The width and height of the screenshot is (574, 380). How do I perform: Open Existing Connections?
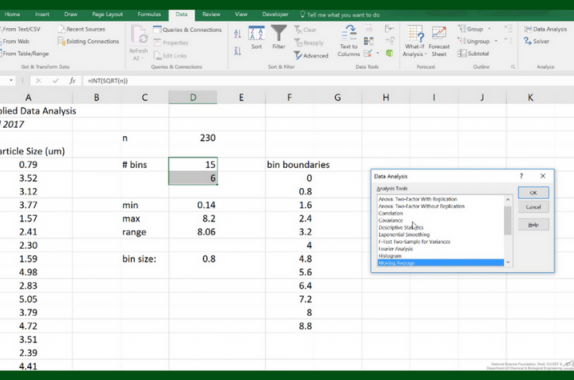click(89, 41)
